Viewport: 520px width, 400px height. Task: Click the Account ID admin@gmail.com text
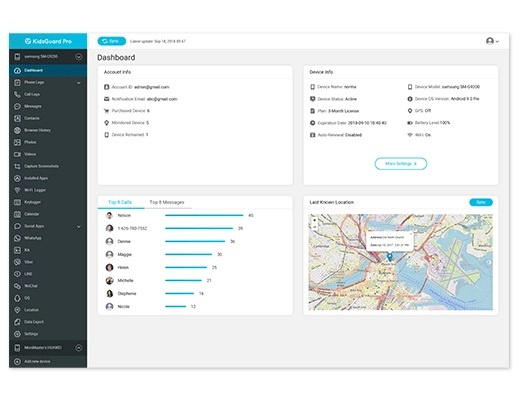click(140, 87)
